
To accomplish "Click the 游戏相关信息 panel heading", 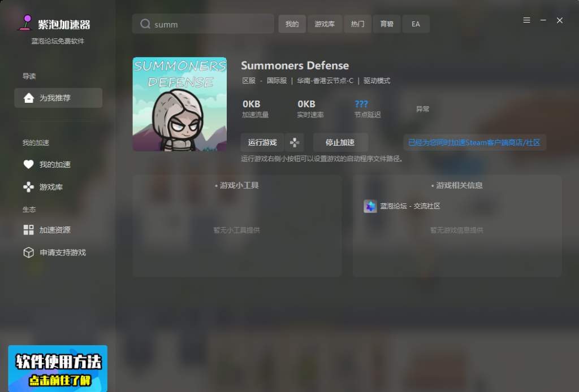I will (459, 185).
